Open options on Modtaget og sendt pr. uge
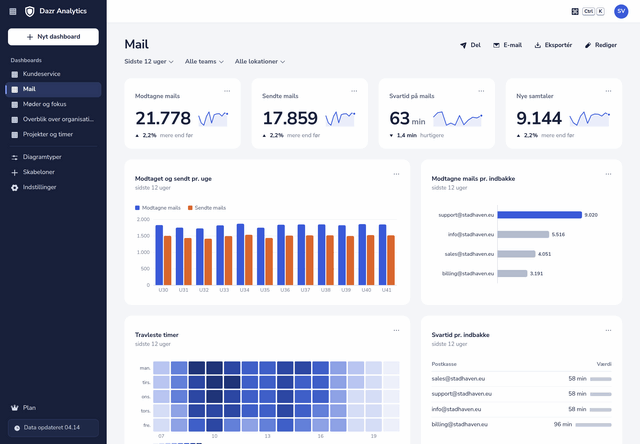640x444 pixels. pos(396,174)
